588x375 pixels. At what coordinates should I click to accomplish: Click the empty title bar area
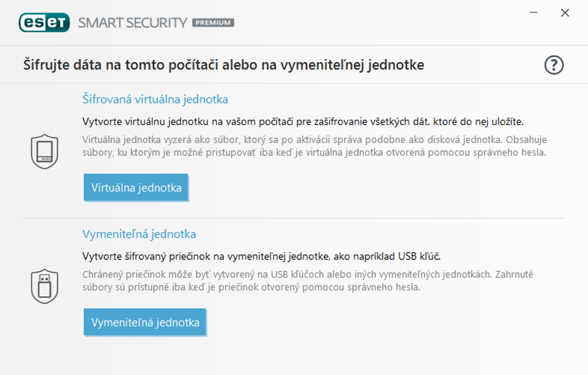click(x=373, y=23)
